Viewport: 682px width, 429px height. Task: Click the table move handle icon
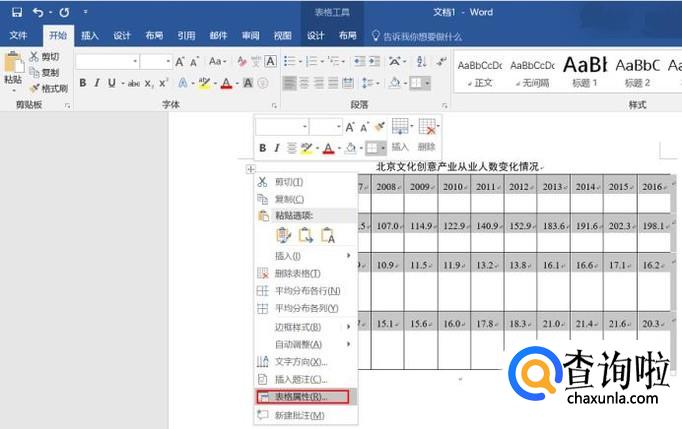coord(251,169)
